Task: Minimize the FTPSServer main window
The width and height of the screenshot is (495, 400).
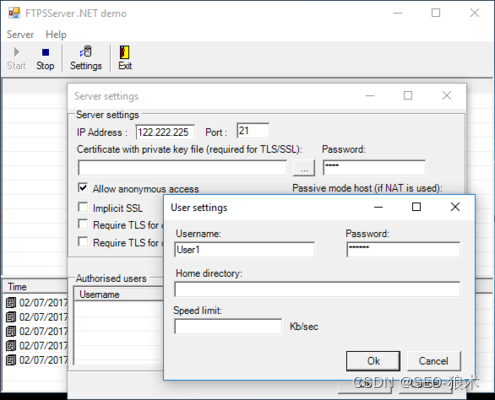Action: point(398,13)
